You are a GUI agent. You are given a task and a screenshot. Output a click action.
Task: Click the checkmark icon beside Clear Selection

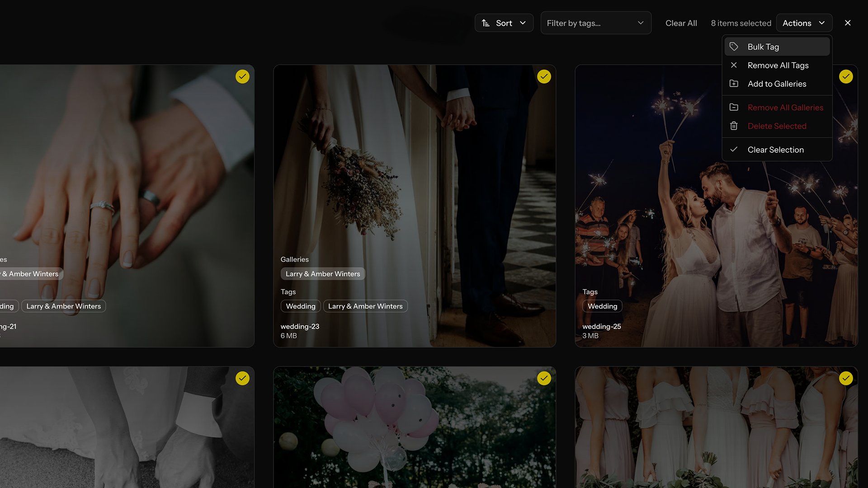734,149
